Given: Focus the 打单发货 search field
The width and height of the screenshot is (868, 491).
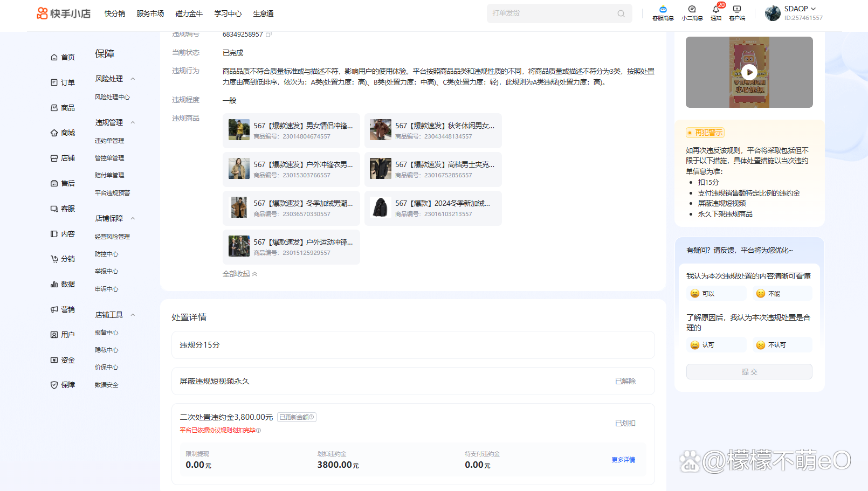Looking at the screenshot, I should (559, 13).
